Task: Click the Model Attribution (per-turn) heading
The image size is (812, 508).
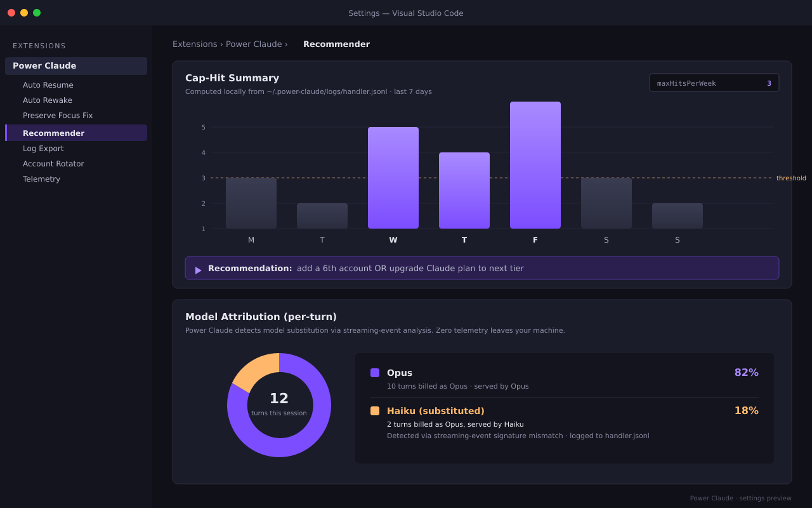Action: (261, 317)
